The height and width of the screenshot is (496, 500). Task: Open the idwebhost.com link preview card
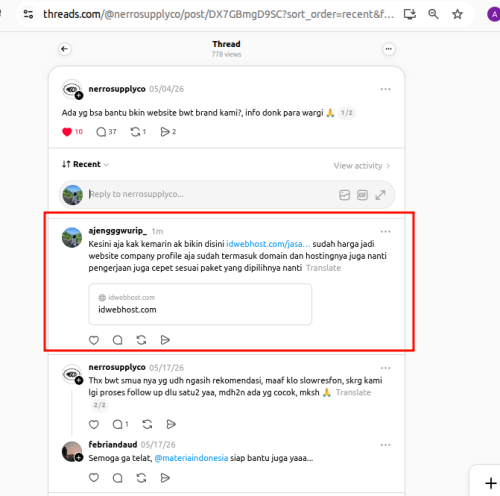pyautogui.click(x=200, y=304)
